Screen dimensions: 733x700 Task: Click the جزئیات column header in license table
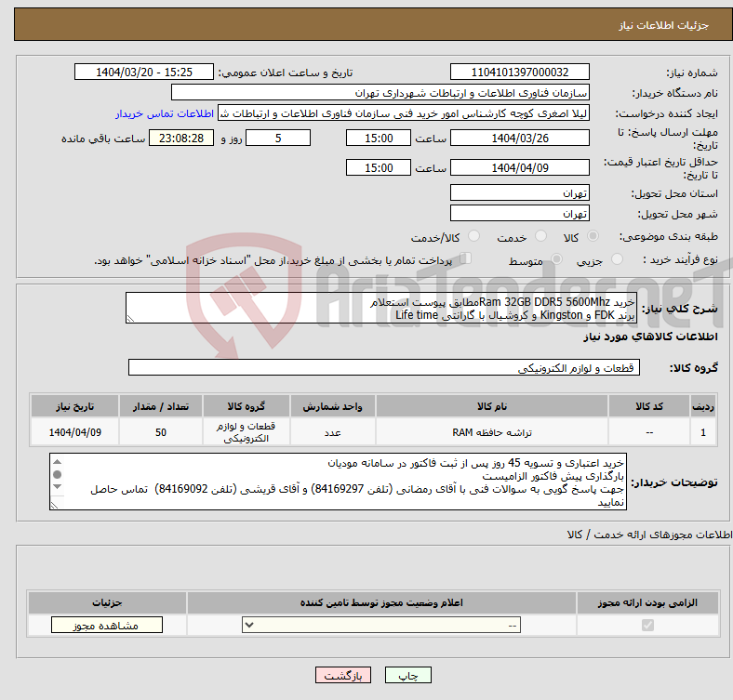point(107,602)
